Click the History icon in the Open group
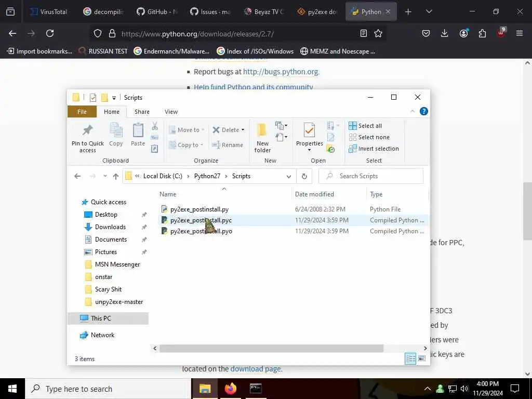532x399 pixels. tap(330, 149)
